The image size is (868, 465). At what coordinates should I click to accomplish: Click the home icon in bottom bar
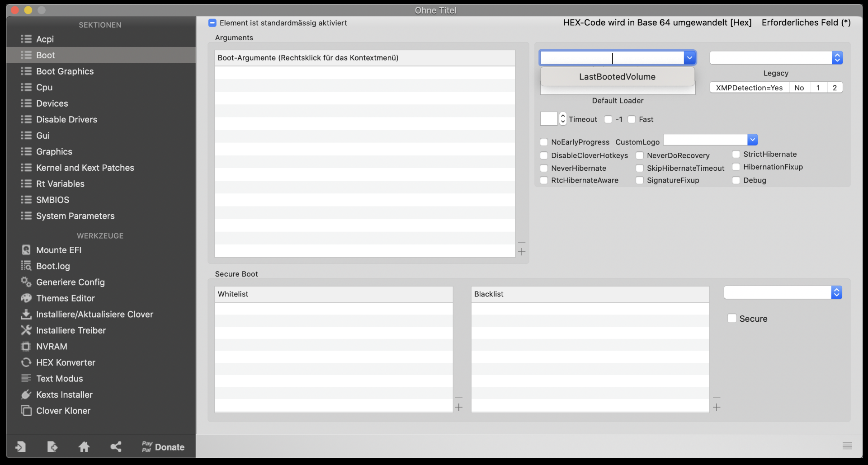(x=84, y=447)
